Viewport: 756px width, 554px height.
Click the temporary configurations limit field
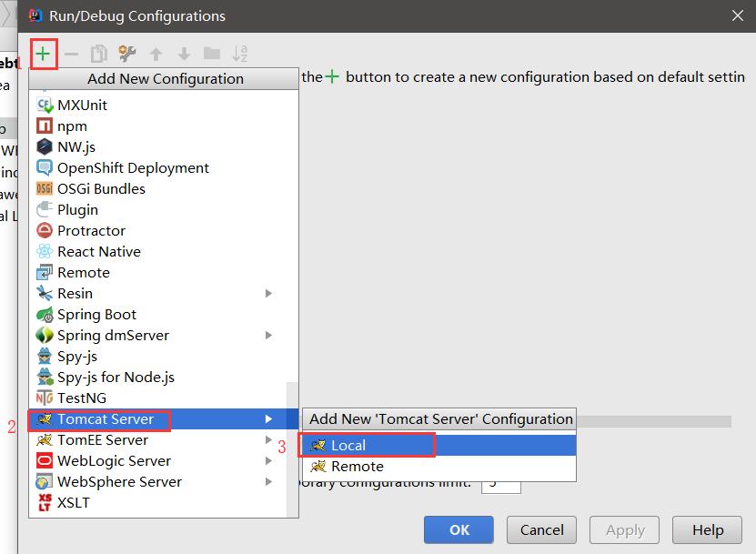click(501, 486)
